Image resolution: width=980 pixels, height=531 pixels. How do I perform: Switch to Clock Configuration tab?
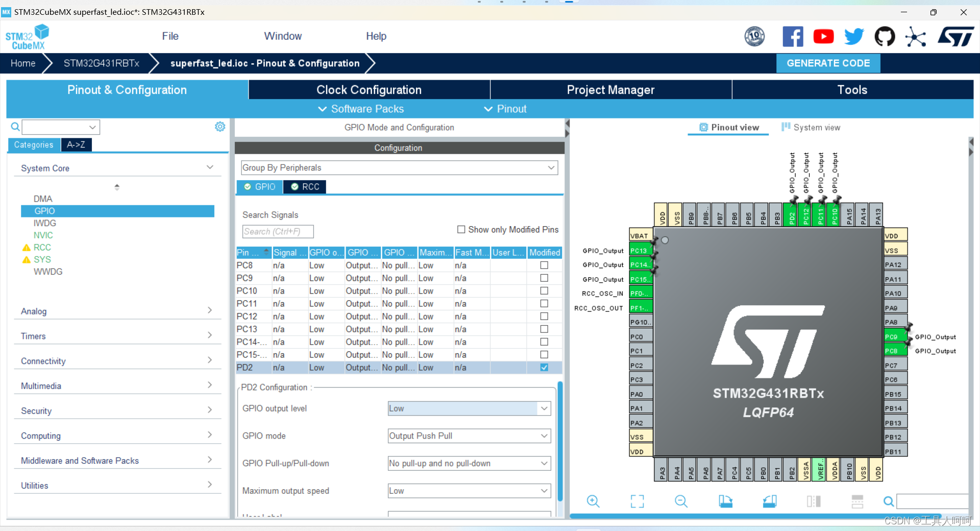(x=369, y=90)
